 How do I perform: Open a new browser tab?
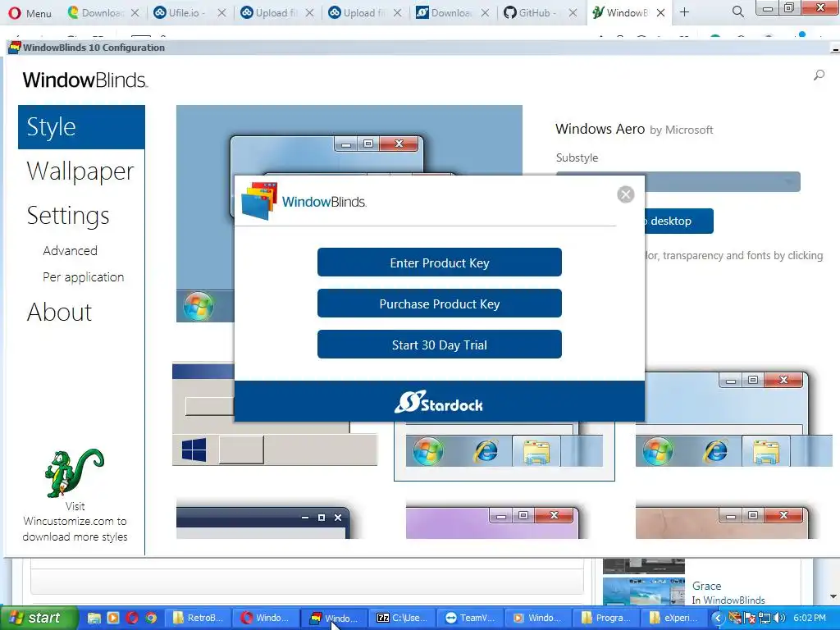[684, 12]
